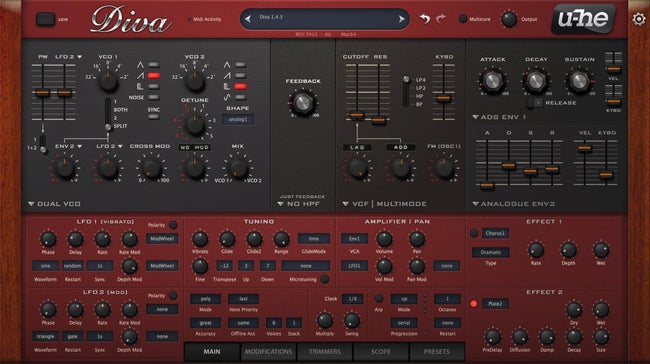Image resolution: width=650 pixels, height=364 pixels.
Task: Toggle the SYNC switch
Action: click(x=153, y=116)
